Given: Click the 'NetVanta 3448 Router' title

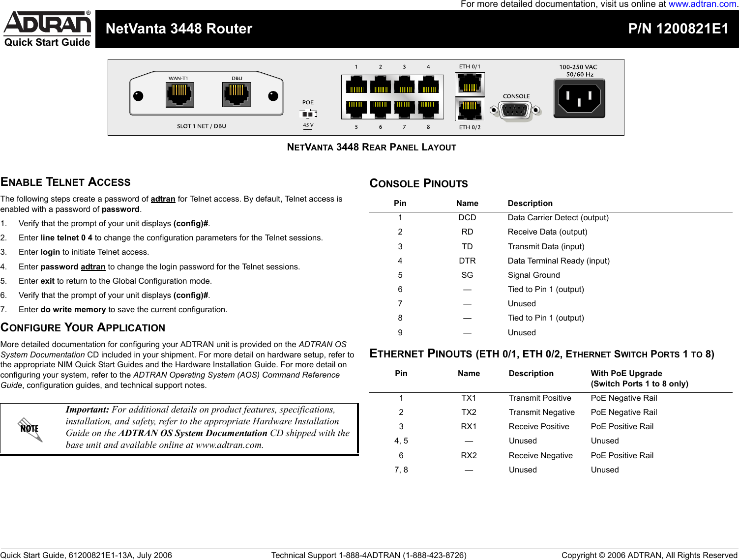Looking at the screenshot, I should 179,29.
